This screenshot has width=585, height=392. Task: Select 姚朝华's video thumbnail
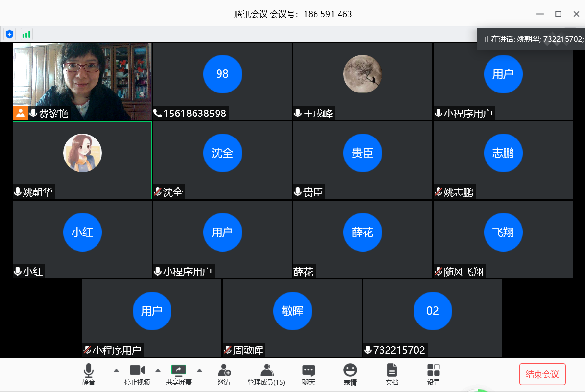pyautogui.click(x=82, y=161)
